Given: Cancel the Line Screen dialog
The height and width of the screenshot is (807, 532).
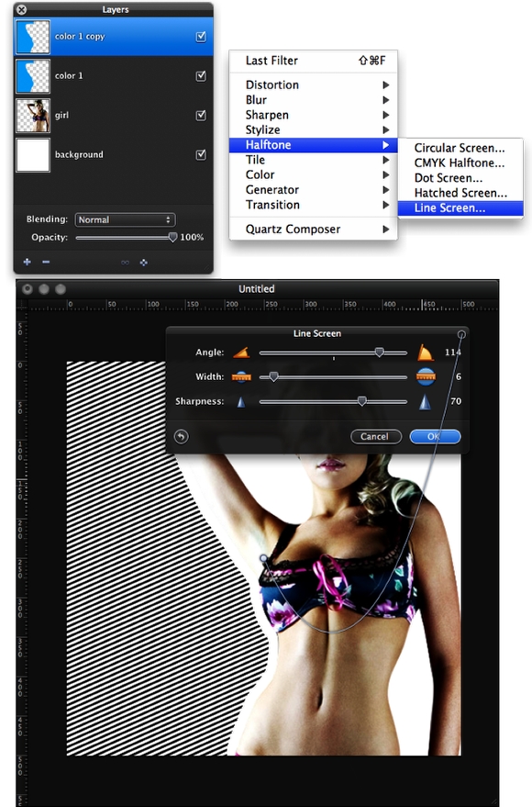Looking at the screenshot, I should [x=376, y=436].
